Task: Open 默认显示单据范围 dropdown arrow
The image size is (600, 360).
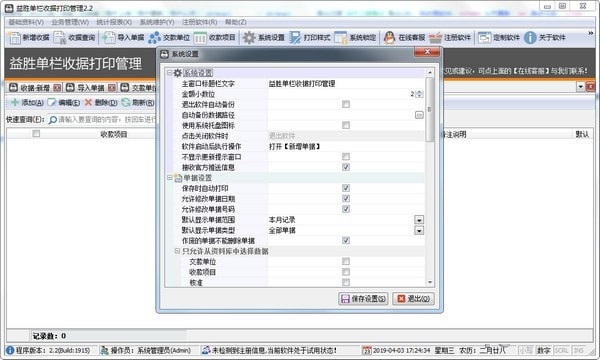Action: pos(419,220)
